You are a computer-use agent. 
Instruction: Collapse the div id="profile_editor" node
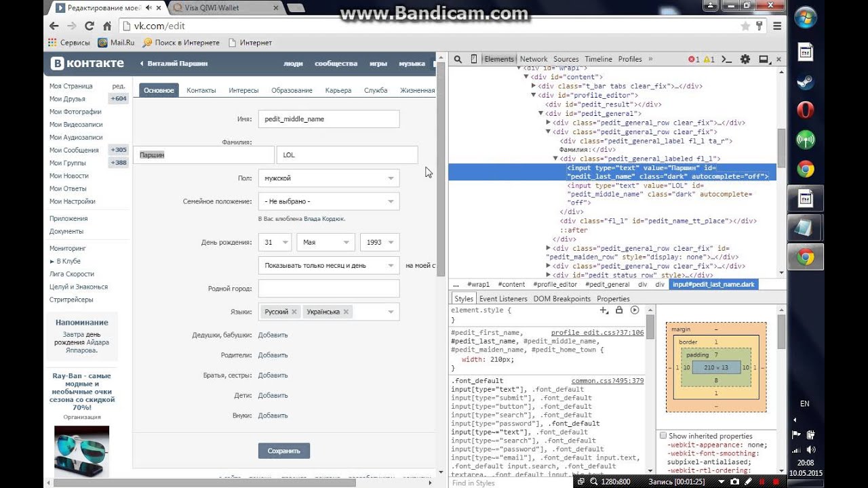tap(534, 96)
